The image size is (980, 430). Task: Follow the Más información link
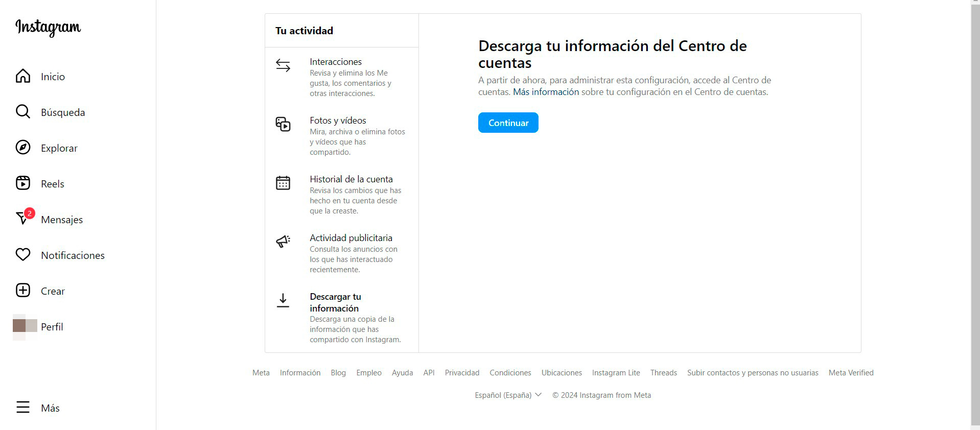point(546,92)
